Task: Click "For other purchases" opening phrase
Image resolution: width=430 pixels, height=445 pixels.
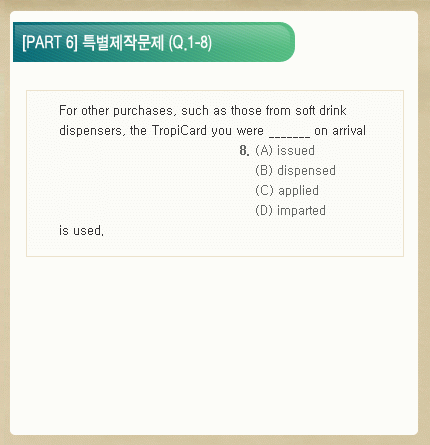Action: click(x=116, y=111)
